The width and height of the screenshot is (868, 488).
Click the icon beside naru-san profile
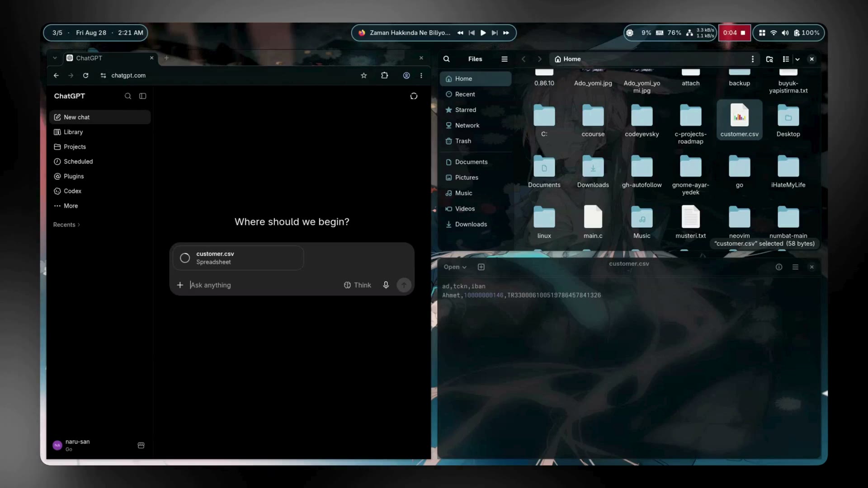[141, 445]
